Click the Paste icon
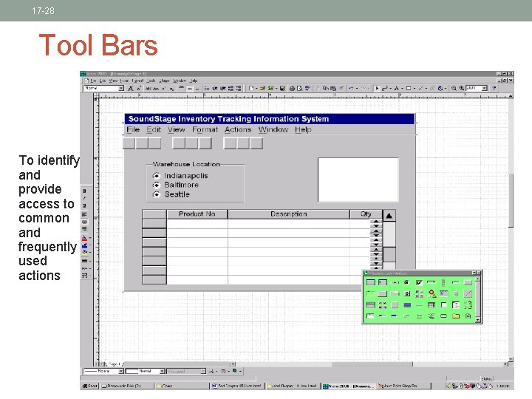Viewport: 532px width, 399px height. pyautogui.click(x=333, y=88)
